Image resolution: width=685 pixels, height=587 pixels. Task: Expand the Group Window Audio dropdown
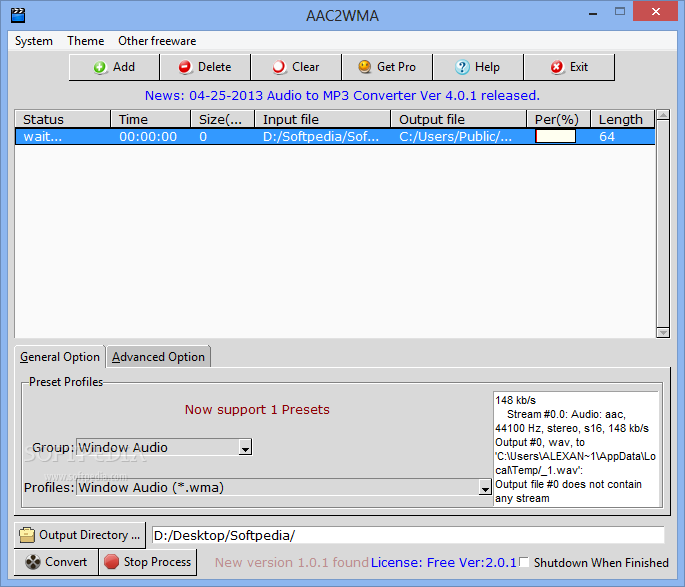(x=245, y=448)
